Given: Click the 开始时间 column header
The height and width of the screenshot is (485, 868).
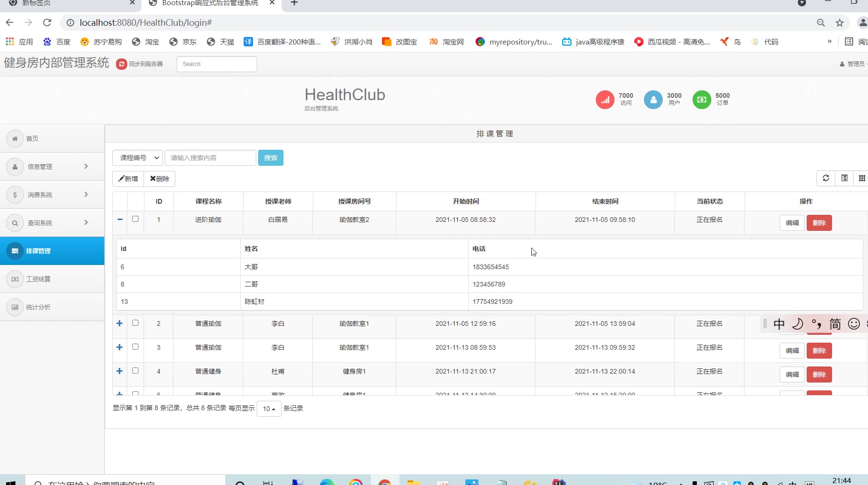Looking at the screenshot, I should pos(466,201).
